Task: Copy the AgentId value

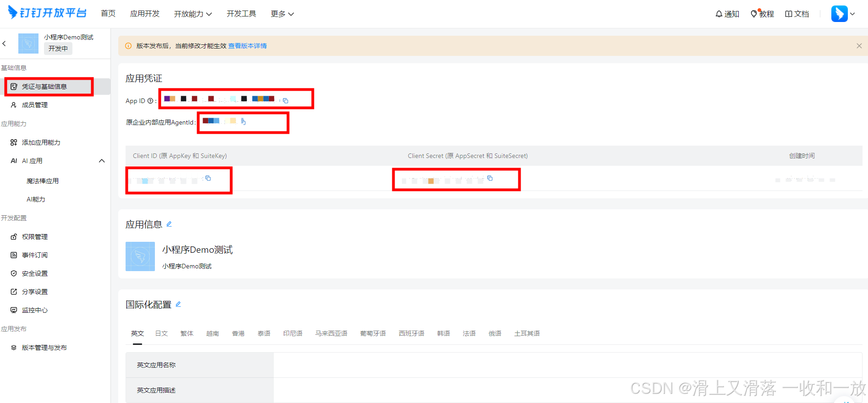Action: point(243,121)
